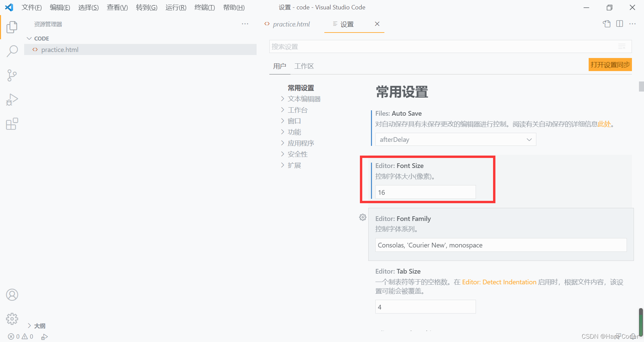Viewport: 644px width, 342px height.
Task: Click the debug status bar icon
Action: click(45, 337)
